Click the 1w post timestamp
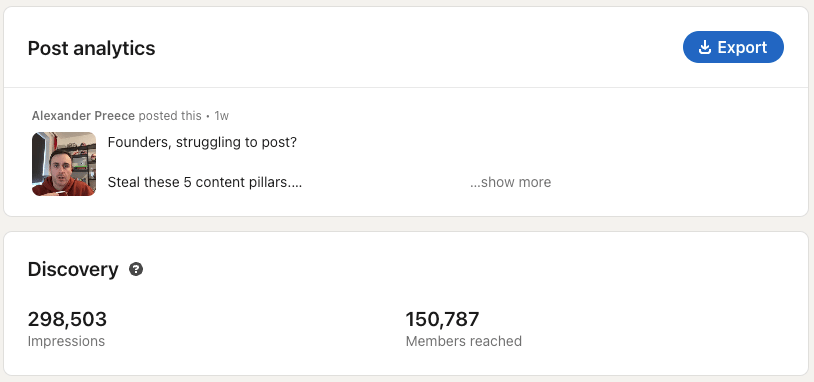814x382 pixels. click(x=222, y=116)
